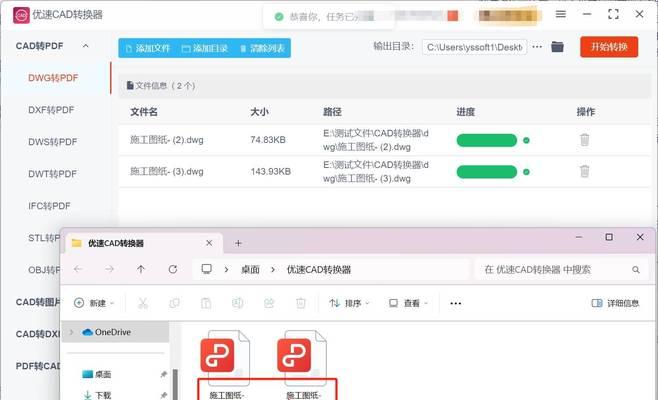Click the Rename icon in the Explorer toolbar

click(x=238, y=303)
